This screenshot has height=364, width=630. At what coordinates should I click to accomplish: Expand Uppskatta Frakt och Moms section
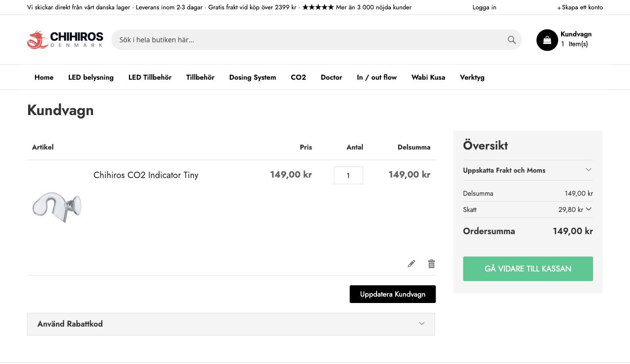(x=528, y=170)
